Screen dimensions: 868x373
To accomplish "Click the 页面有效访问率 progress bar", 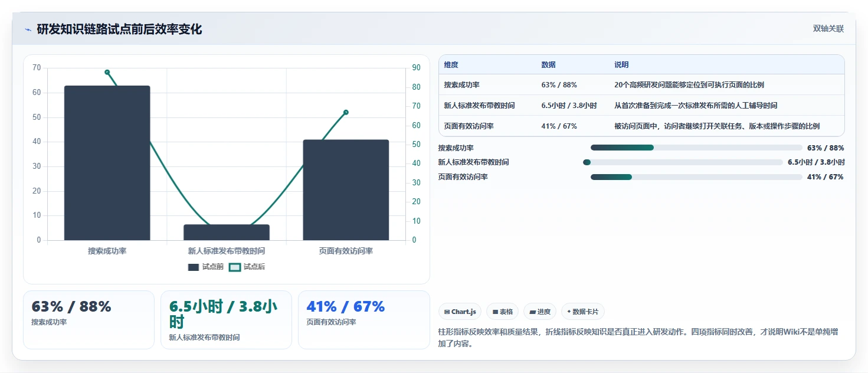I will (x=696, y=177).
